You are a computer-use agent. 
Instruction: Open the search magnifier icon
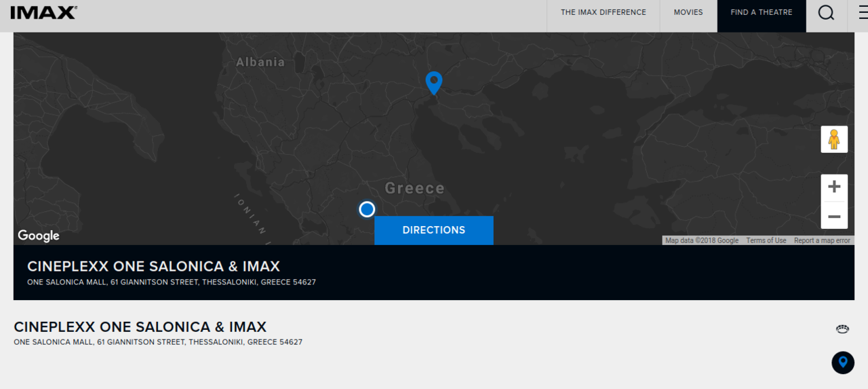[826, 13]
